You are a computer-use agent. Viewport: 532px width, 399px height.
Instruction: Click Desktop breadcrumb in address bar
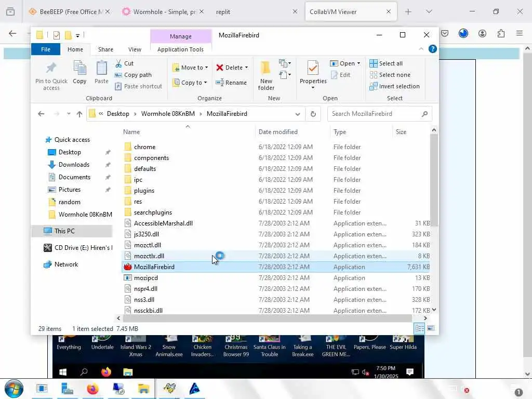(x=118, y=114)
